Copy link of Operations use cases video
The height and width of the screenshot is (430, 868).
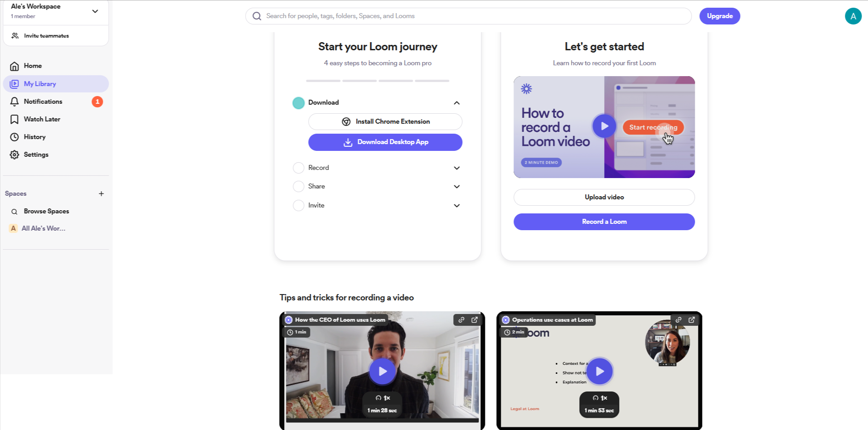[679, 320]
